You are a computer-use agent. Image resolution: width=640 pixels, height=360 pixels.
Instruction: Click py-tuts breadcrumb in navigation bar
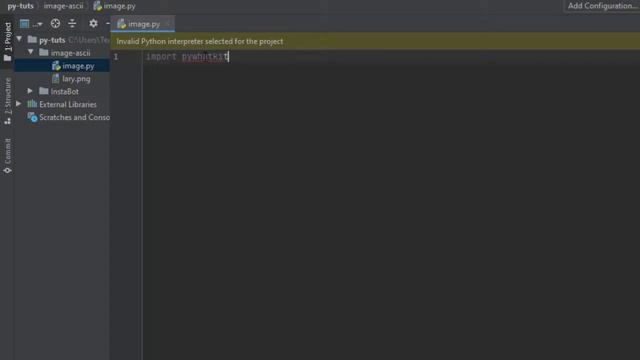pos(20,6)
